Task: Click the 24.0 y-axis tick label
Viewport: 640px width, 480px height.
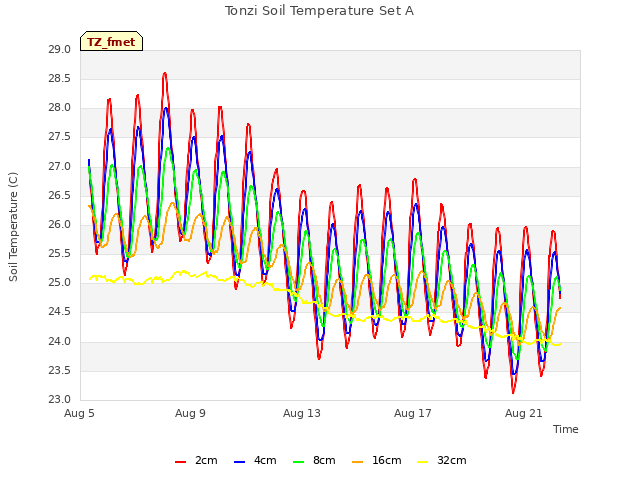Action: coord(60,342)
